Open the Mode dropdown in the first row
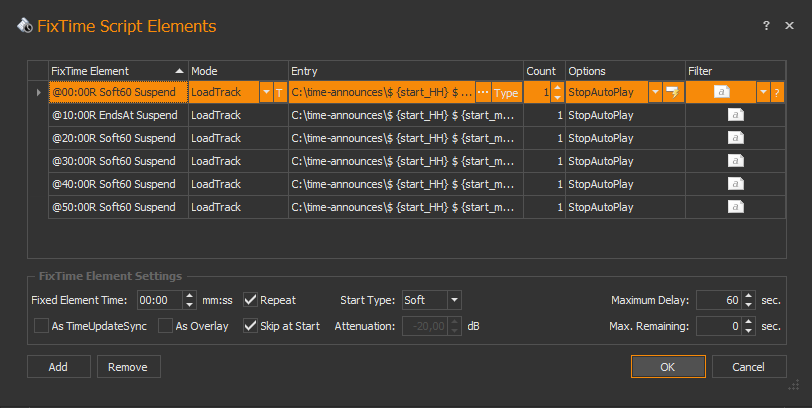 (266, 93)
